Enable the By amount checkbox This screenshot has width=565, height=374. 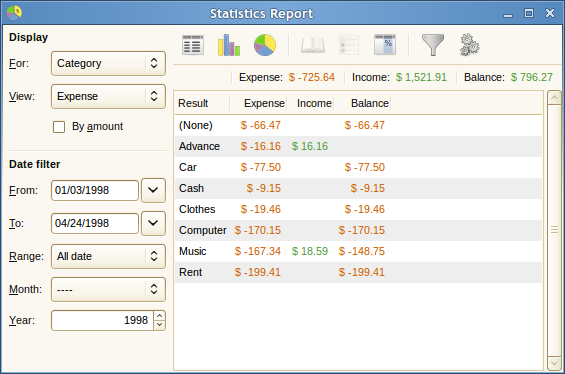59,127
